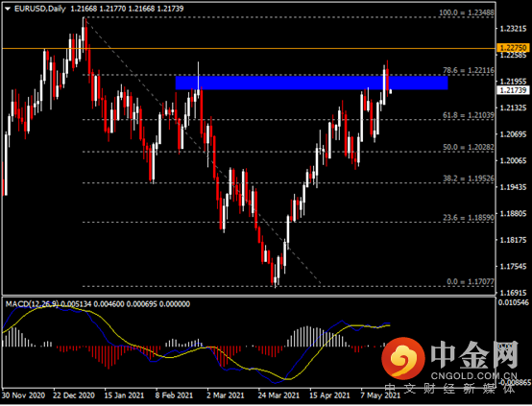Click the 15 Apr 2021 date label
This screenshot has width=532, height=406.
coord(329,395)
